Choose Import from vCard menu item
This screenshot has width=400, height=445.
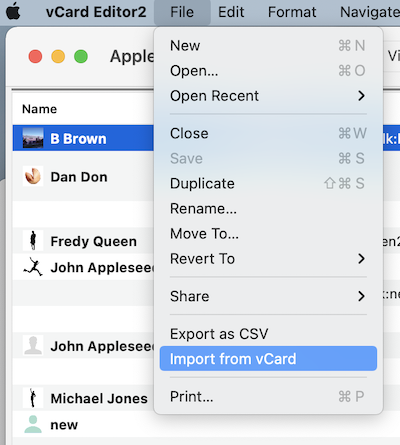268,359
